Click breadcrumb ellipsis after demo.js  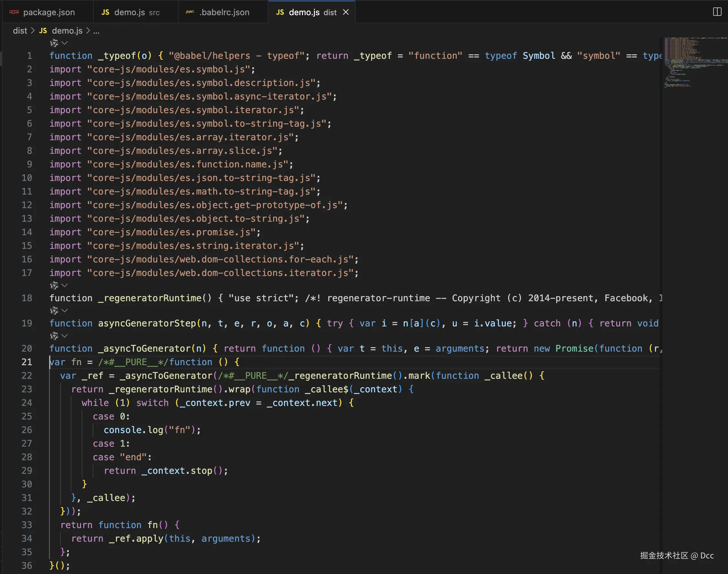(96, 31)
